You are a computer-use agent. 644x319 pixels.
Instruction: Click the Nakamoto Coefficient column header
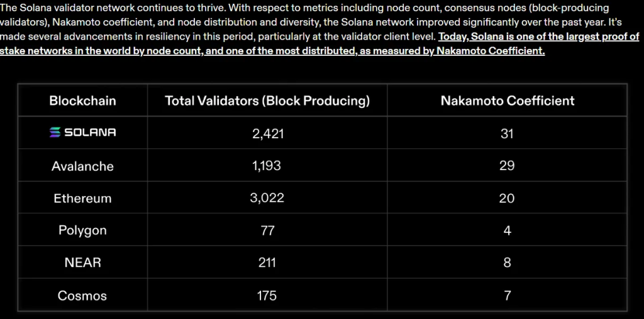click(508, 101)
